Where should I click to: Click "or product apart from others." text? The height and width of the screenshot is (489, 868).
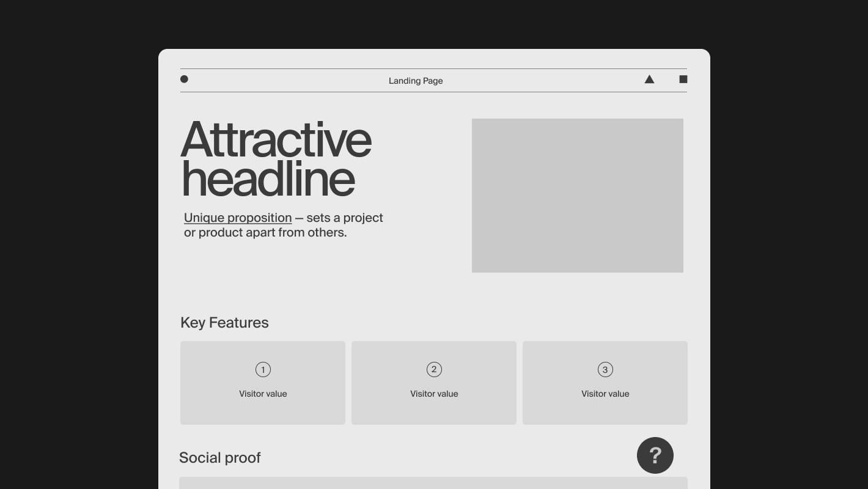pos(265,233)
